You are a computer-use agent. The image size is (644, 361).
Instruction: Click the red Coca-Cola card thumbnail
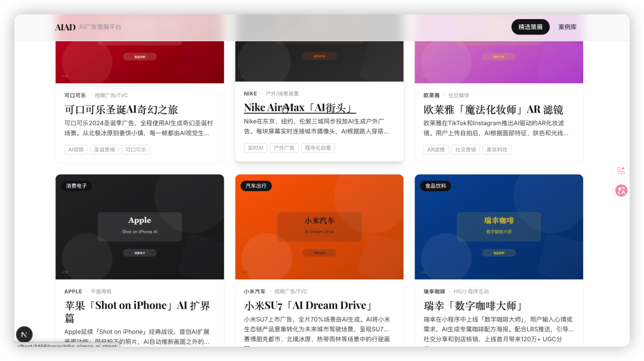(140, 62)
